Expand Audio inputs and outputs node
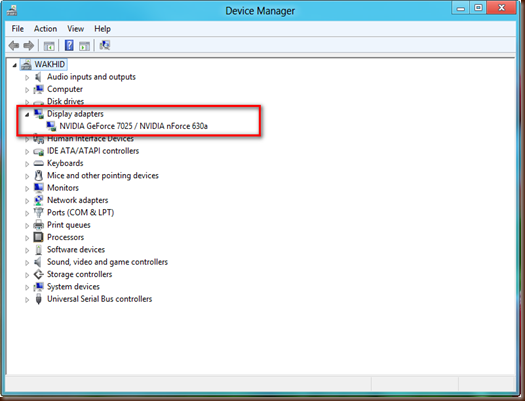The image size is (525, 401). (x=27, y=78)
